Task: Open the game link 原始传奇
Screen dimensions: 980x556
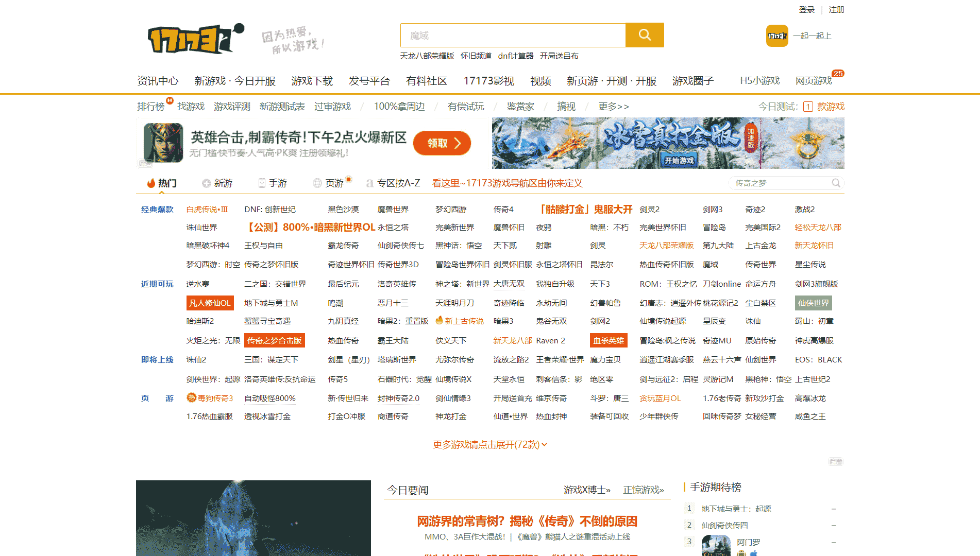Action: [x=761, y=340]
